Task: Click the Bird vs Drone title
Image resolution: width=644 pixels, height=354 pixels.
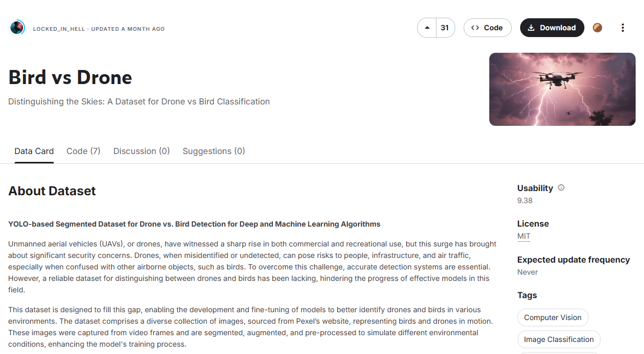Action: point(70,77)
